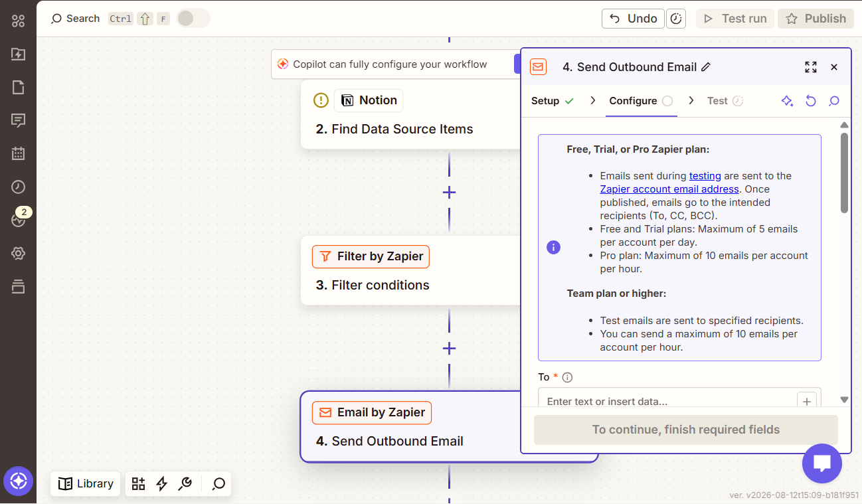Switch to the Setup tab
The height and width of the screenshot is (504, 862).
[x=553, y=101]
